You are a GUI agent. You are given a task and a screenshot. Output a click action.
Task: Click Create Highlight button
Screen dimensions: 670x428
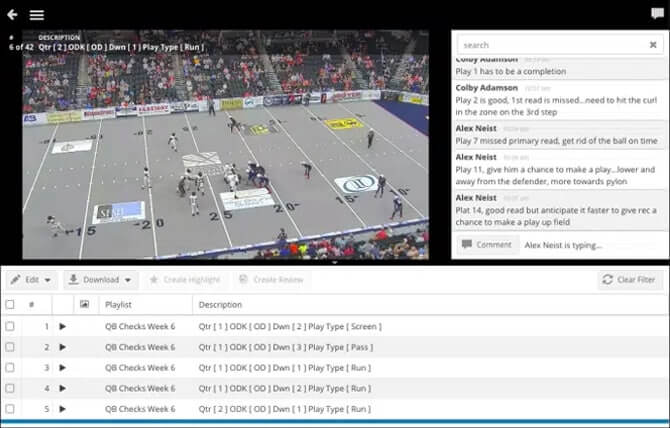(185, 280)
